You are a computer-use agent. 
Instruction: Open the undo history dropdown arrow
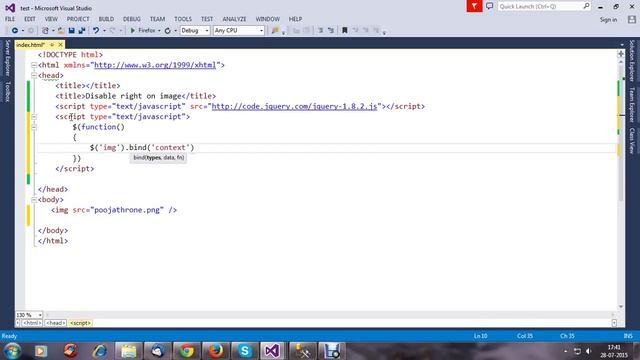(x=104, y=31)
